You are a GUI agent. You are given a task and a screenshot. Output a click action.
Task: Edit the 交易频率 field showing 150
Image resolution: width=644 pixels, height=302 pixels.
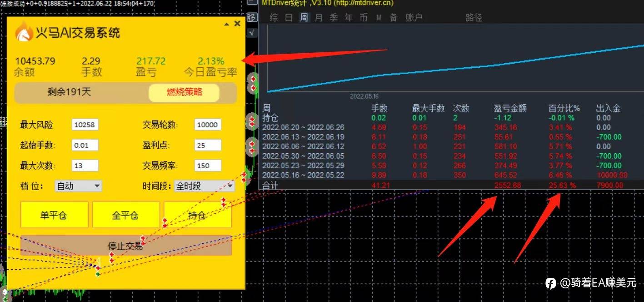click(208, 166)
